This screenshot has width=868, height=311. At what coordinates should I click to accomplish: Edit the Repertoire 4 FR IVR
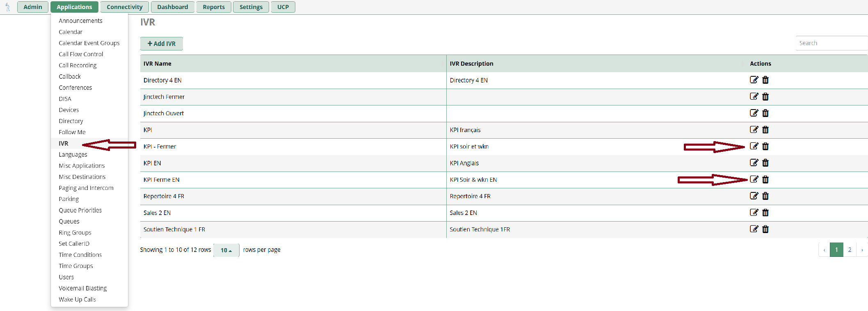click(754, 196)
